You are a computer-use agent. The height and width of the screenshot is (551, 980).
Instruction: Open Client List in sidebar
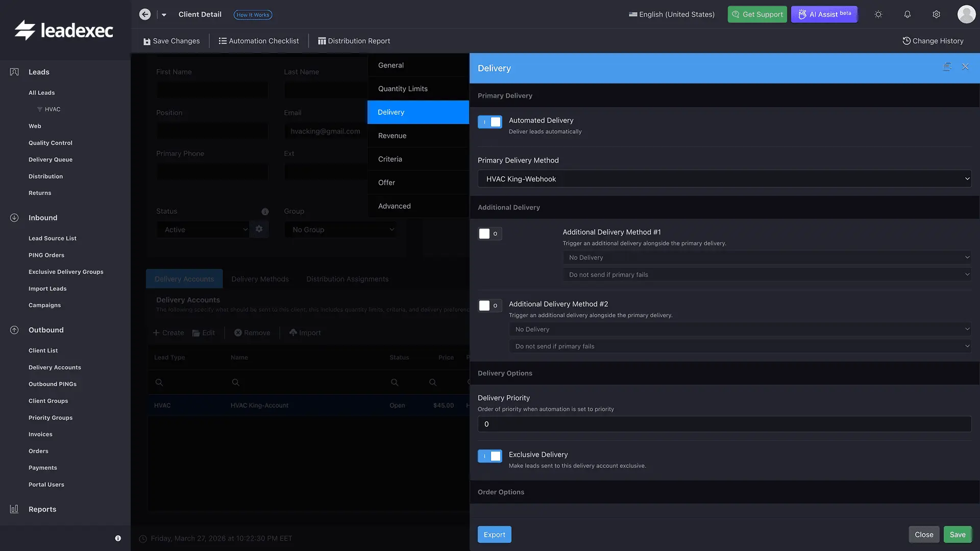43,350
